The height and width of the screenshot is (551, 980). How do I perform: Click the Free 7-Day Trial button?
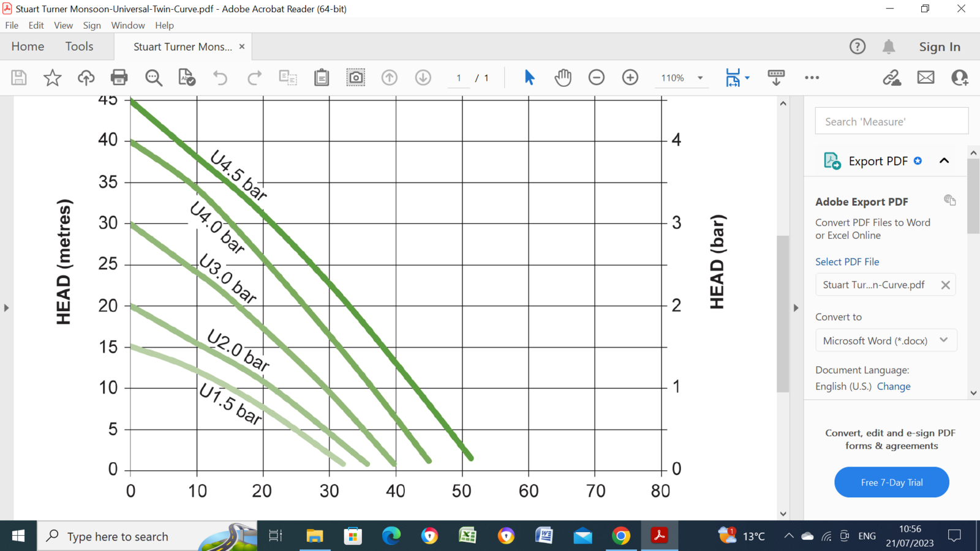coord(891,482)
